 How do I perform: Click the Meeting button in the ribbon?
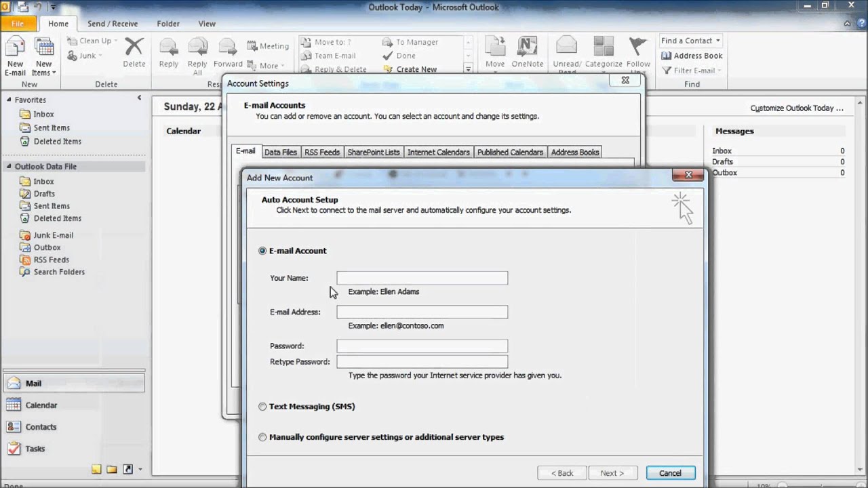pos(267,46)
